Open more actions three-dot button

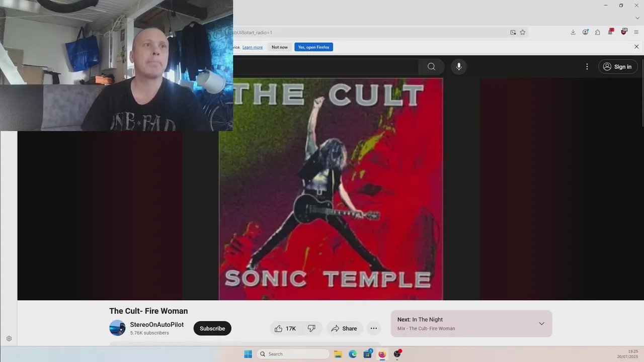[374, 328]
